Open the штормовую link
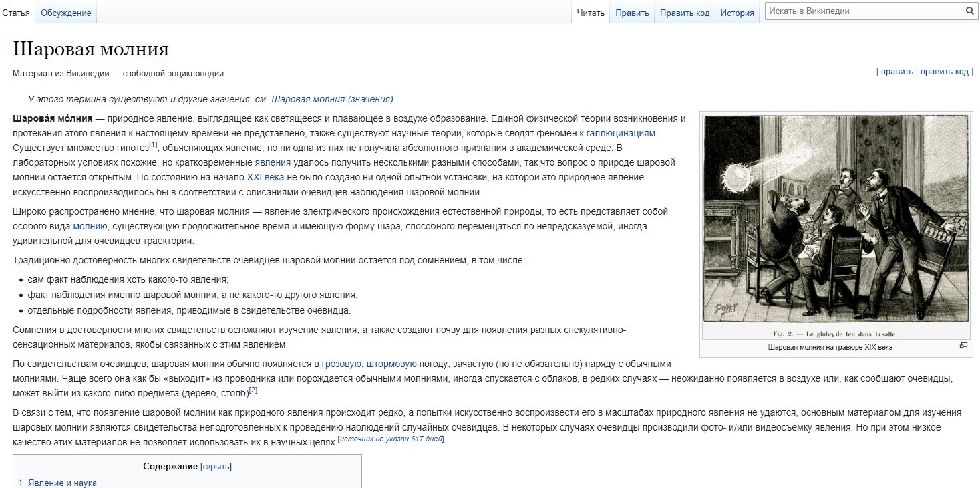980x488 pixels. pos(391,364)
